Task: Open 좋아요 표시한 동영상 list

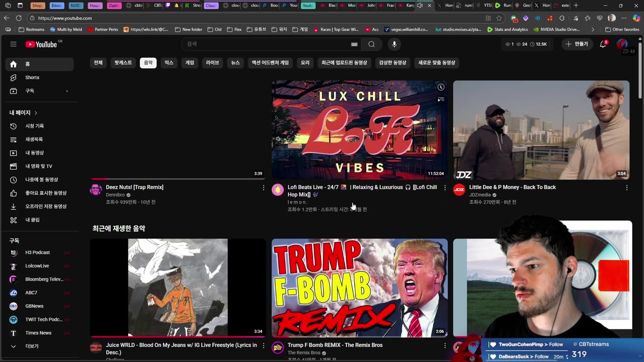Action: click(x=39, y=193)
